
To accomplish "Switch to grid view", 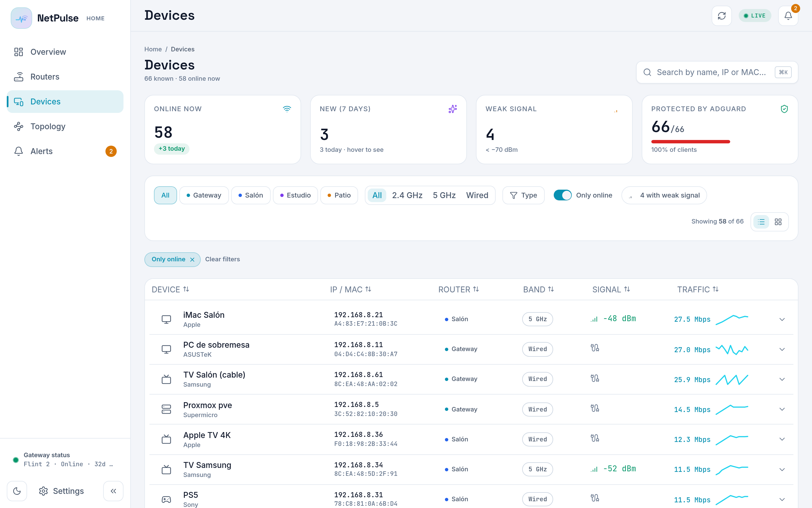I will pyautogui.click(x=778, y=222).
